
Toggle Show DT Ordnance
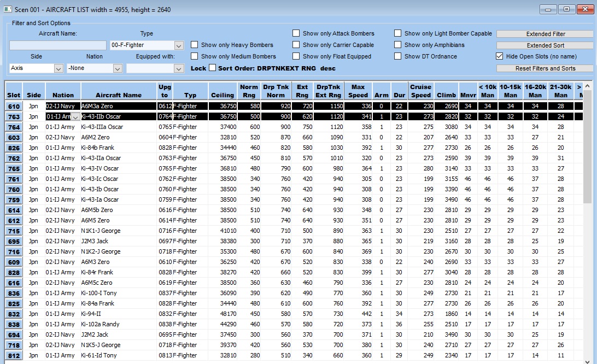click(x=397, y=56)
